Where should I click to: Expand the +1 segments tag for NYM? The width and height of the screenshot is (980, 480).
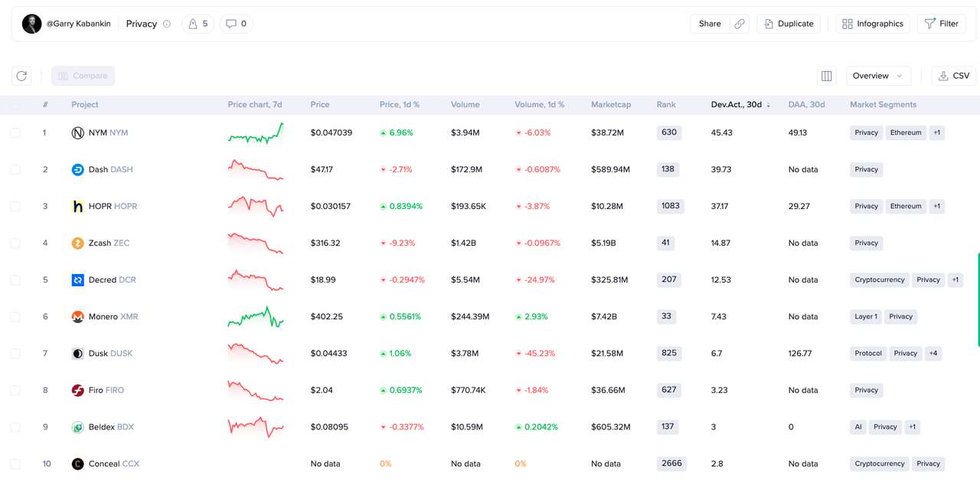pyautogui.click(x=936, y=133)
